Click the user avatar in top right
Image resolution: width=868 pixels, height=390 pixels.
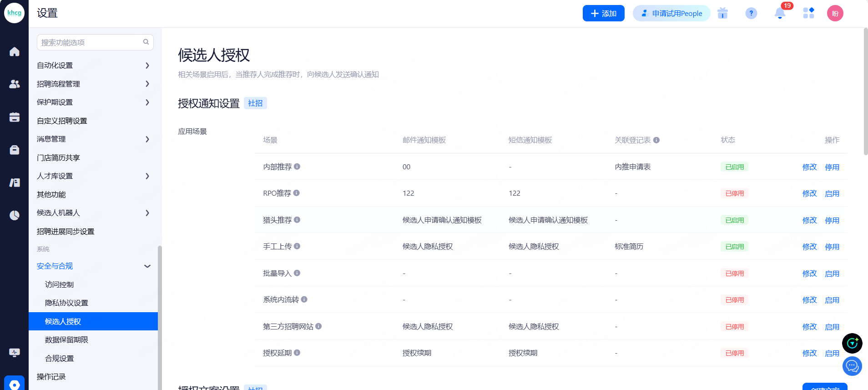point(835,13)
